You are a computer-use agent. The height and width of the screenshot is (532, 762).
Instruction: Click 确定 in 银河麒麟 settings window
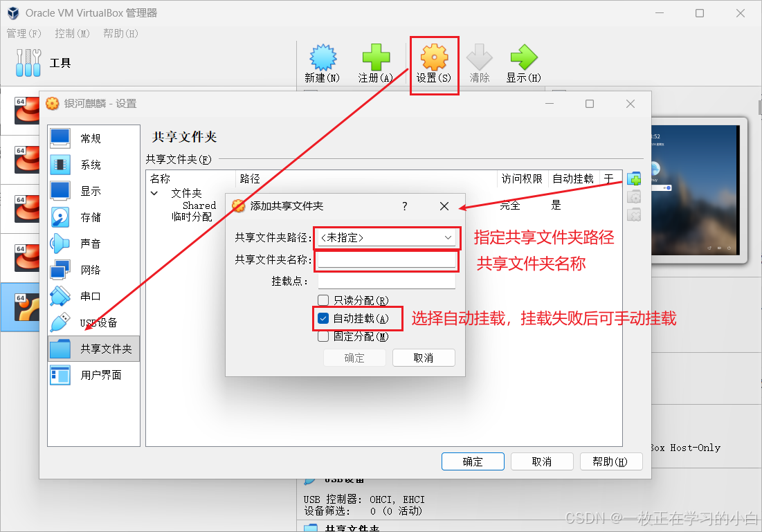(x=473, y=461)
